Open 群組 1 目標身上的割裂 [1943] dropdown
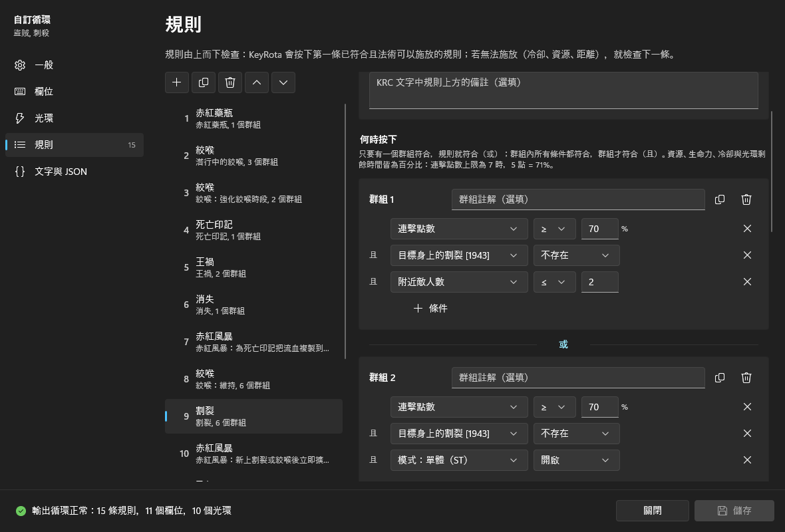 [x=459, y=255]
